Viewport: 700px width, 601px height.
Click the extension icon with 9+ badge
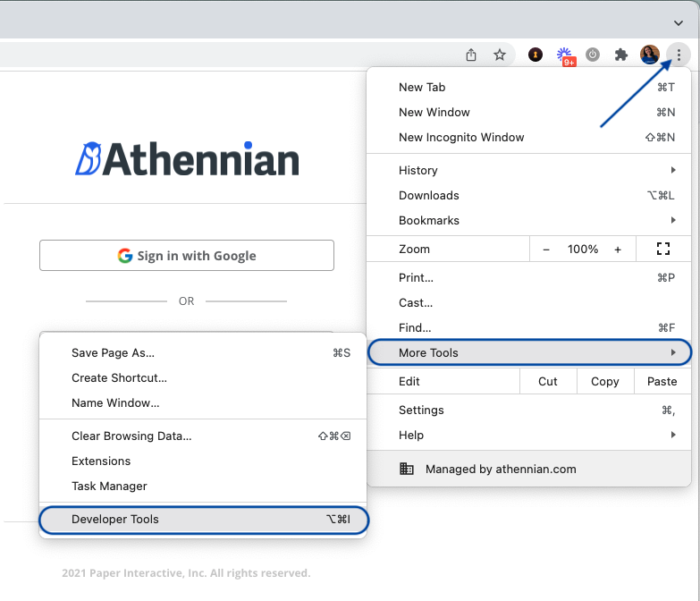coord(565,56)
